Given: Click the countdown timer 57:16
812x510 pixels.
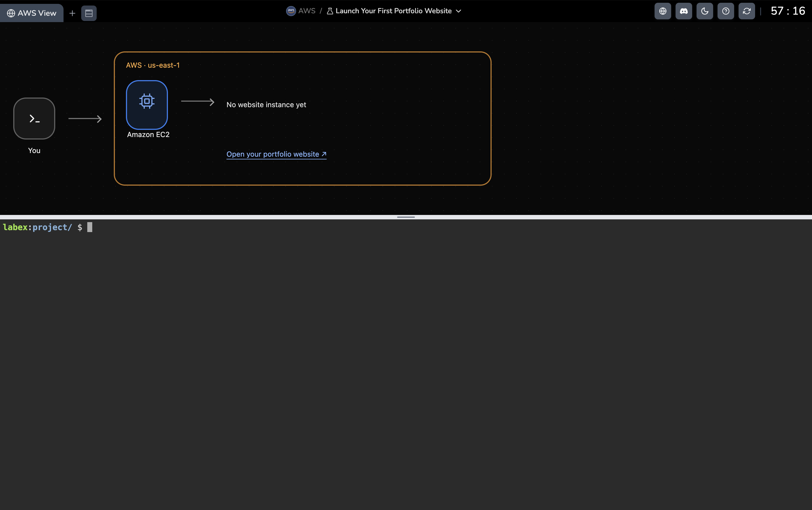Looking at the screenshot, I should (x=788, y=11).
